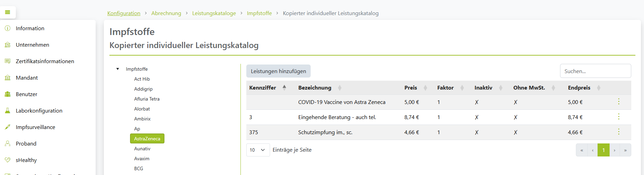
Task: Select Ambirix in vaccine tree
Action: (x=142, y=119)
